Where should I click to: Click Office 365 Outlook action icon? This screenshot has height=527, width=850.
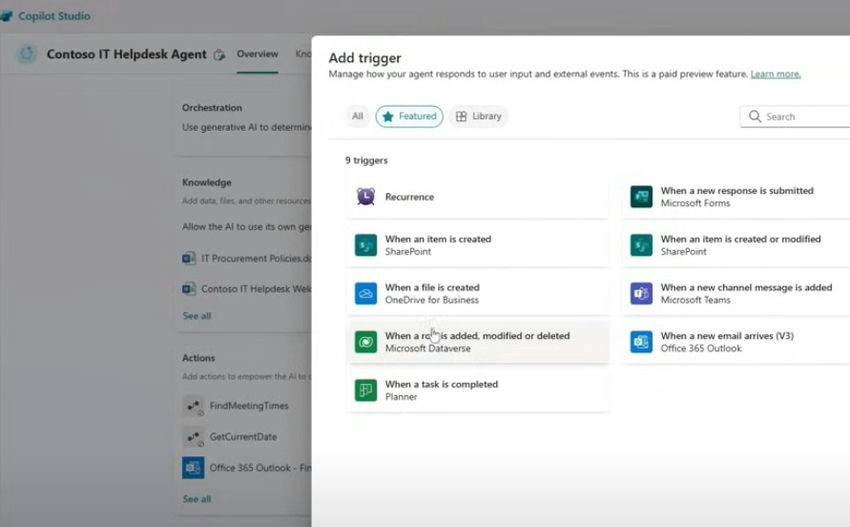[x=193, y=467]
